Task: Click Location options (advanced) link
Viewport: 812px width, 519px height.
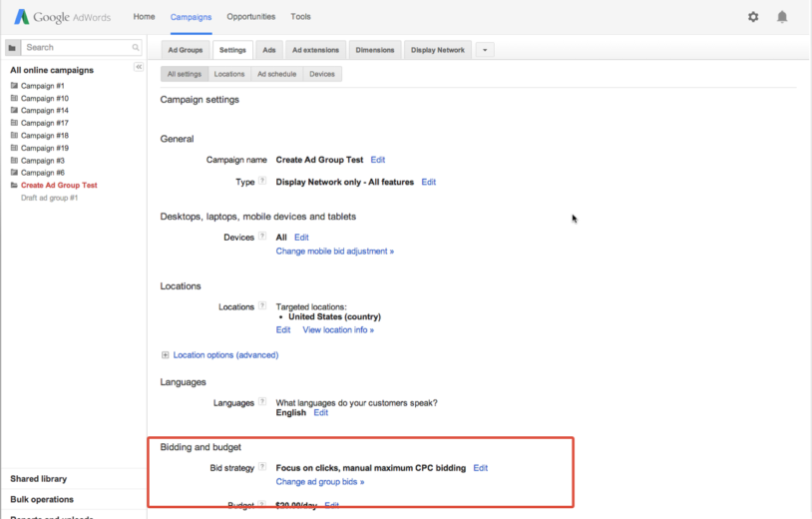Action: 225,354
